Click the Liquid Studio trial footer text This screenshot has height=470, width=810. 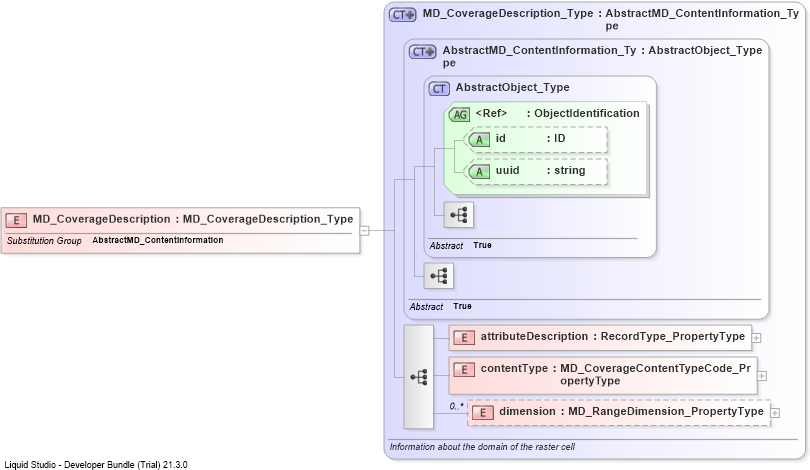[x=96, y=465]
